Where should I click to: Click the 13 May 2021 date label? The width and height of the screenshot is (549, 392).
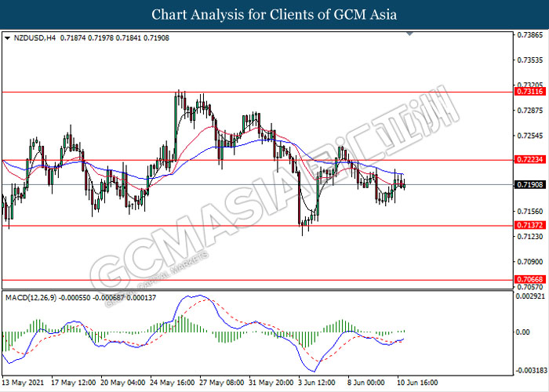click(x=23, y=383)
